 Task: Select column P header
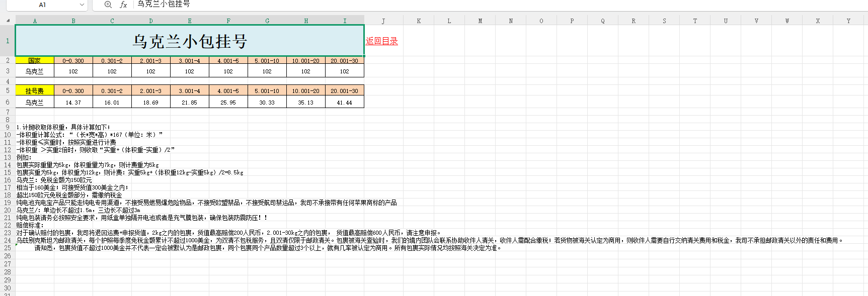(x=572, y=21)
